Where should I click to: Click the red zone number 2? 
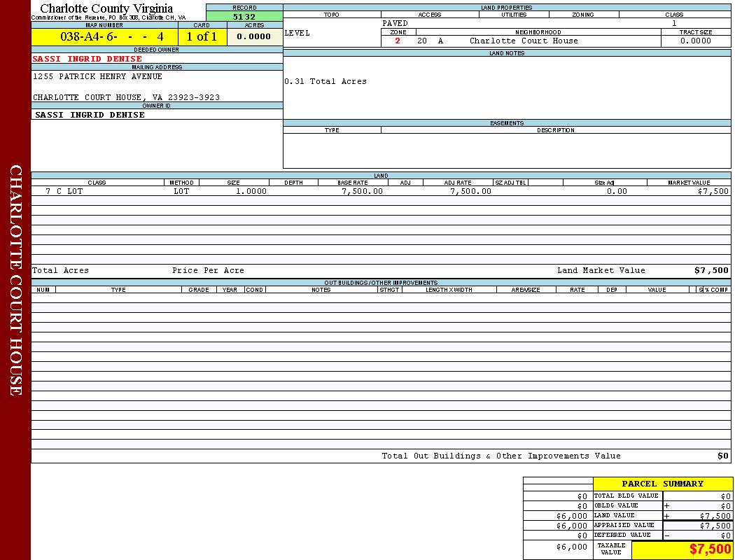coord(398,41)
